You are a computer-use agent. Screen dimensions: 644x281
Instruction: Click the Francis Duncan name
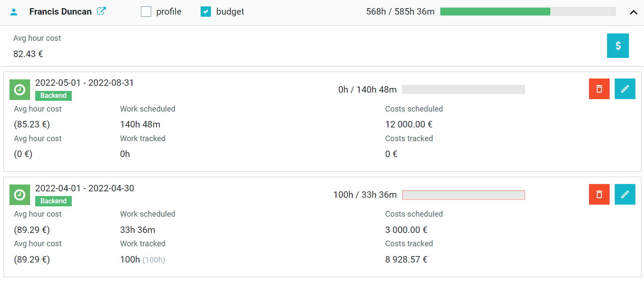61,12
